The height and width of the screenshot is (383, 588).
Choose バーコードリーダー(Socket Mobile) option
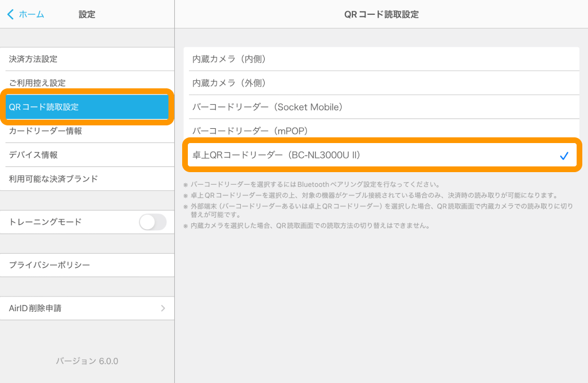268,107
